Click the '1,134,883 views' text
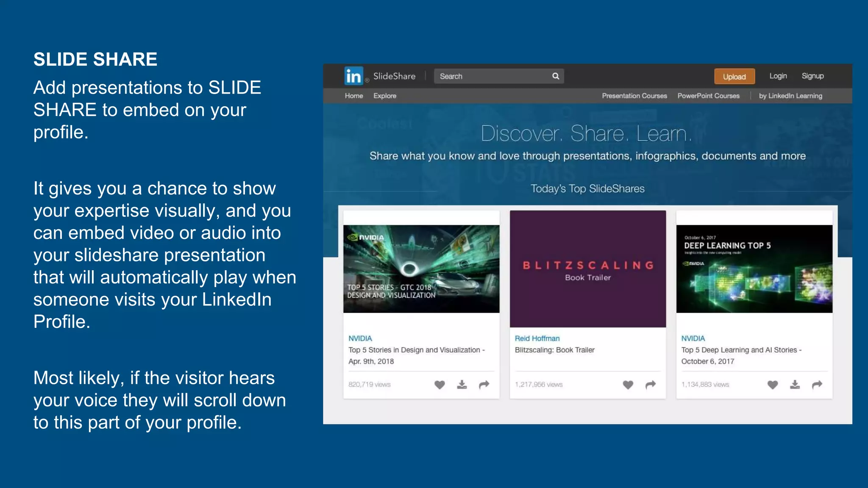This screenshot has width=868, height=488. point(705,385)
